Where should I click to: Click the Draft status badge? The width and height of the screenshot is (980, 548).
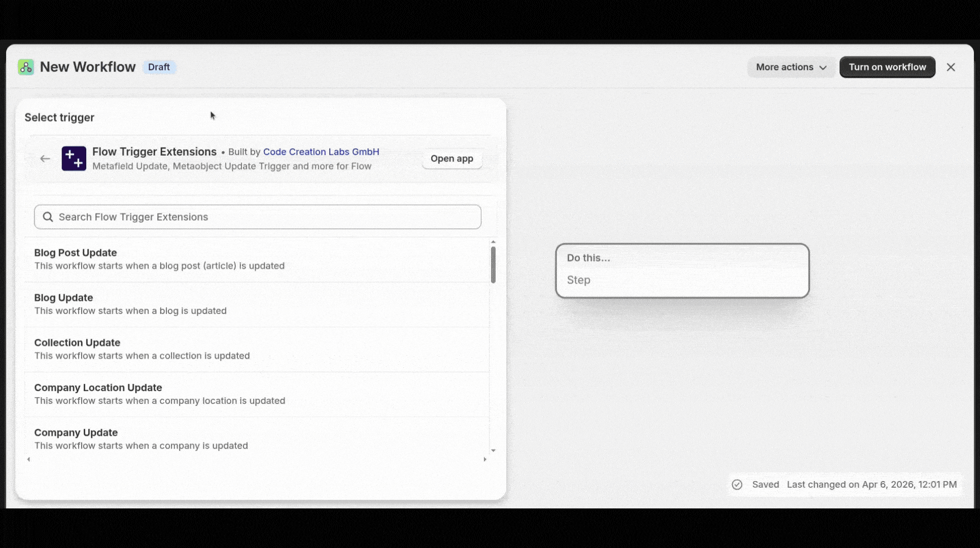(x=159, y=66)
